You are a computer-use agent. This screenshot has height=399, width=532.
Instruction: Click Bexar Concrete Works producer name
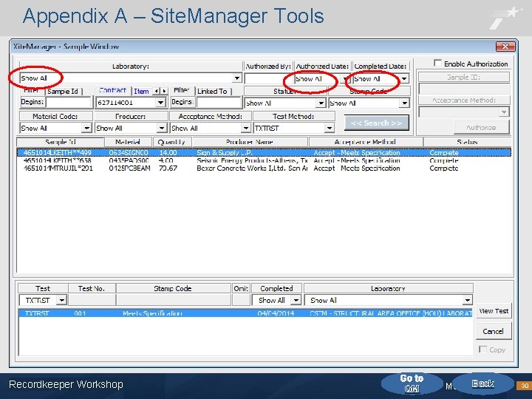[x=252, y=168]
